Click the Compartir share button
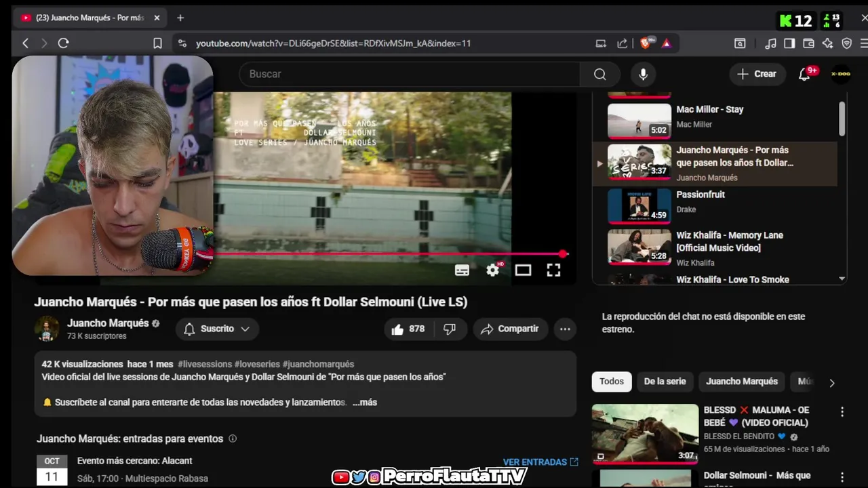This screenshot has width=868, height=488. click(x=510, y=329)
